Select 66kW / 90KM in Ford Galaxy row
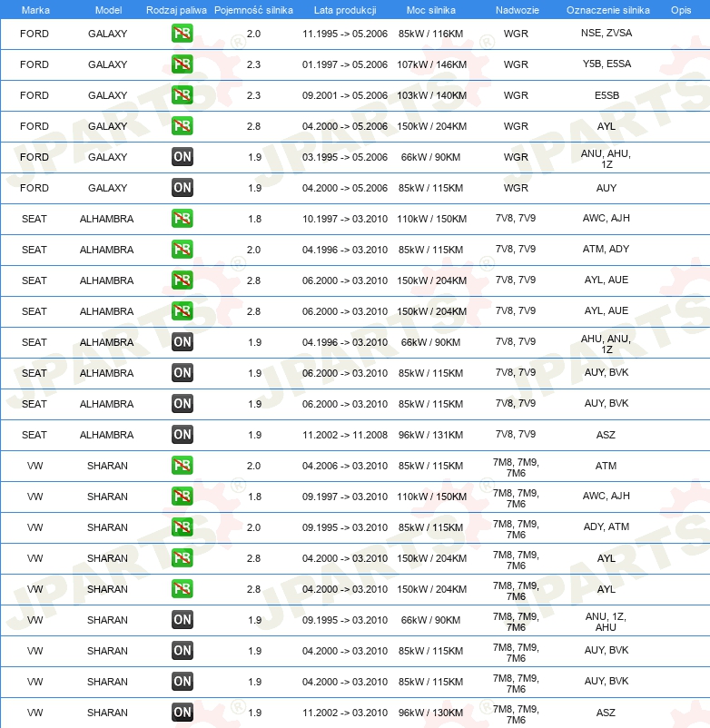The width and height of the screenshot is (710, 728). pos(431,157)
